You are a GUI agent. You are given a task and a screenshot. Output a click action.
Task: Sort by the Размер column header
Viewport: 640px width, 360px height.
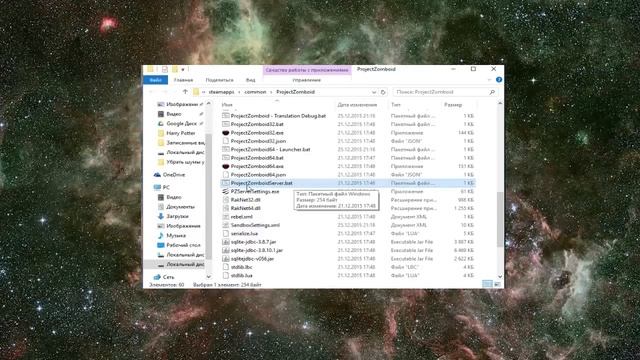453,105
